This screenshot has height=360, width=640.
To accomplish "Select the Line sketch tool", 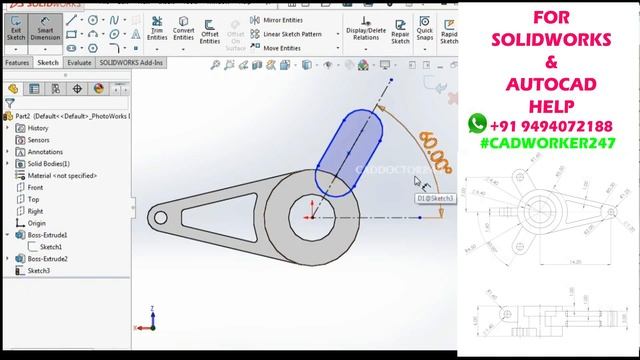I will 71,20.
